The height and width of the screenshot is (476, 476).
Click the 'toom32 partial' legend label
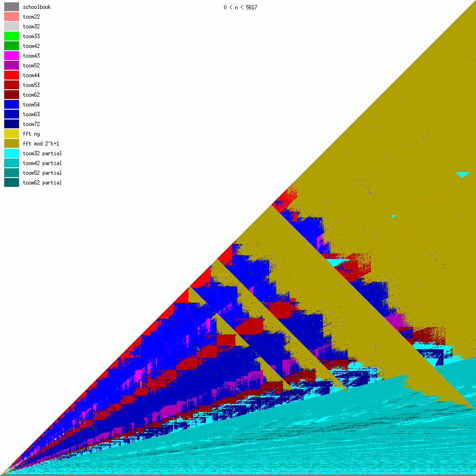[x=42, y=153]
